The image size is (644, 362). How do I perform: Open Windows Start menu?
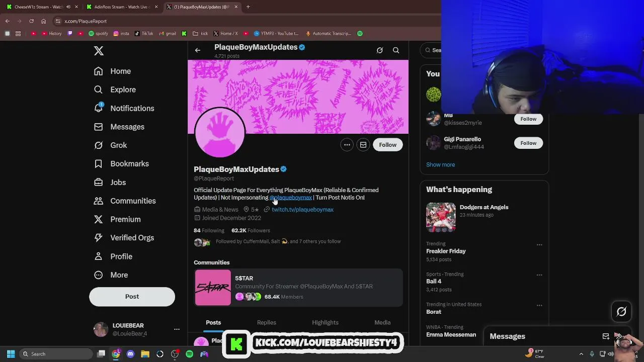click(x=11, y=354)
